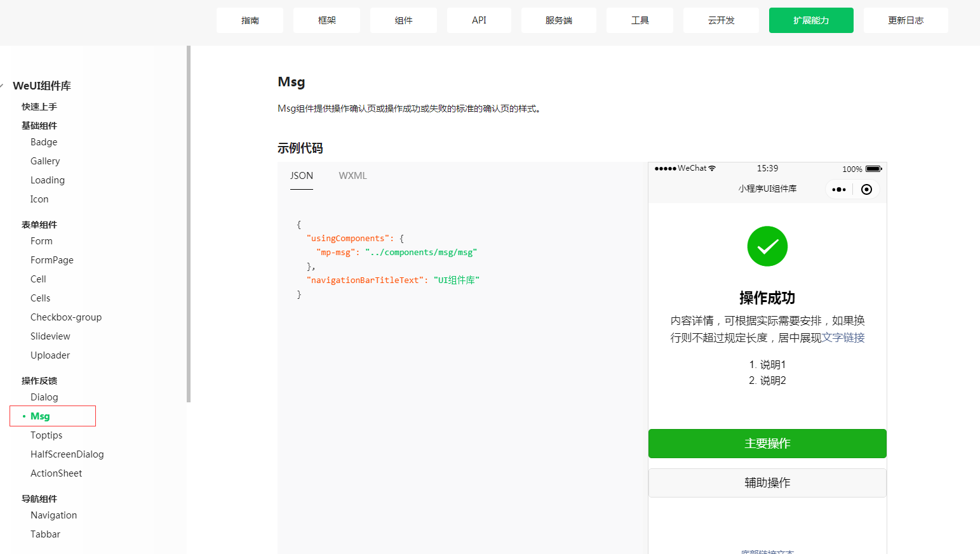Open the 云开发 top navigation tab

click(x=721, y=20)
